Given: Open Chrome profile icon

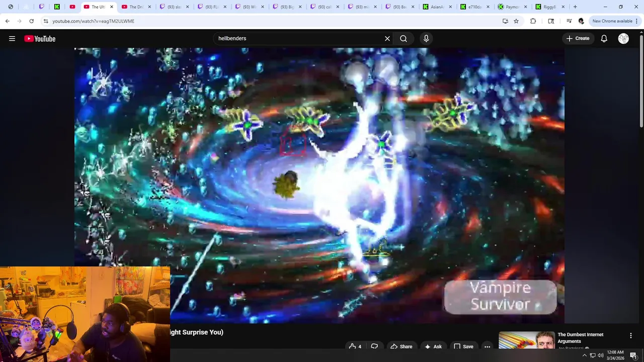Looking at the screenshot, I should [x=581, y=21].
